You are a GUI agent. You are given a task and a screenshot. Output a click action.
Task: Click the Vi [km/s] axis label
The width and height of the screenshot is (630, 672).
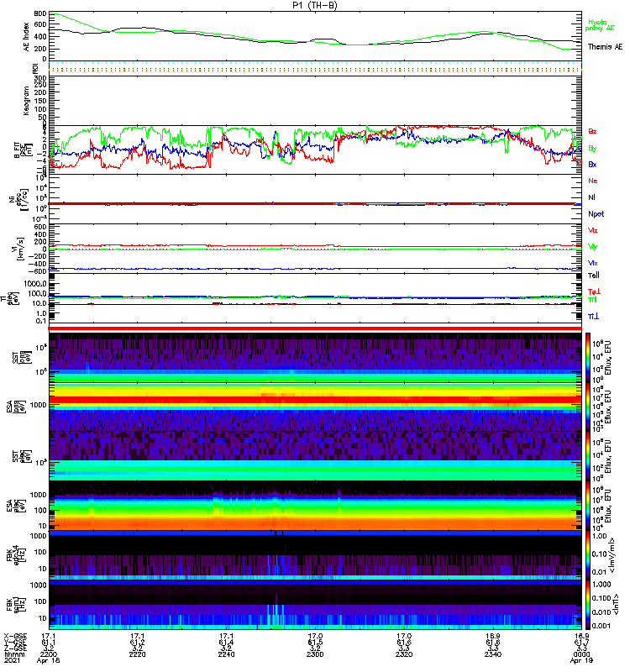(x=20, y=249)
